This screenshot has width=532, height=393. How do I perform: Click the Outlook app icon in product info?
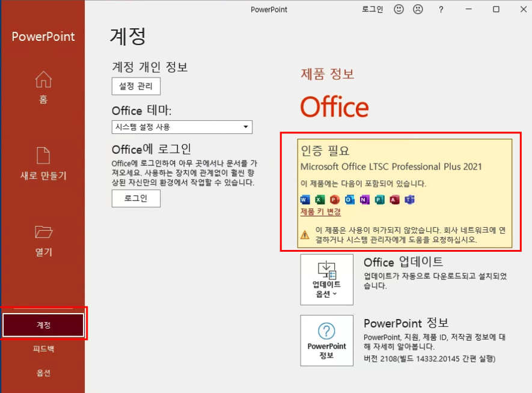point(349,200)
